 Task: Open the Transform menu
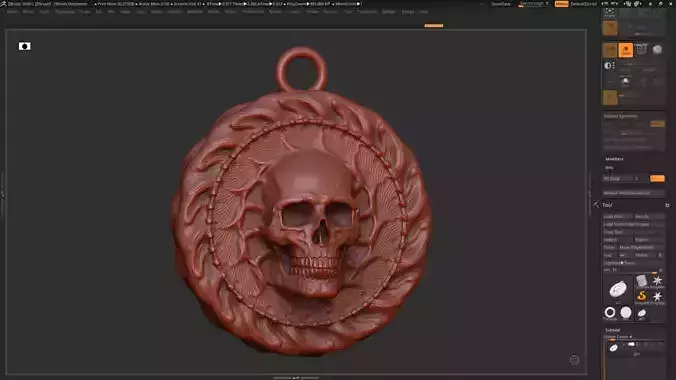point(367,12)
